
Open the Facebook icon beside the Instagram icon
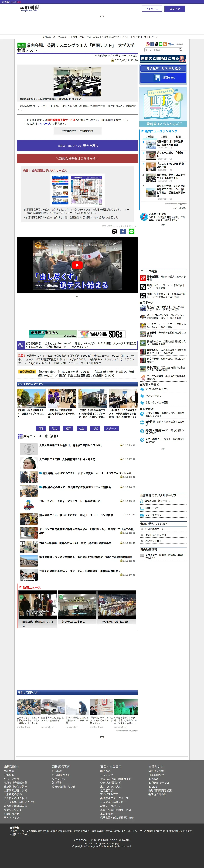[x=152, y=44]
